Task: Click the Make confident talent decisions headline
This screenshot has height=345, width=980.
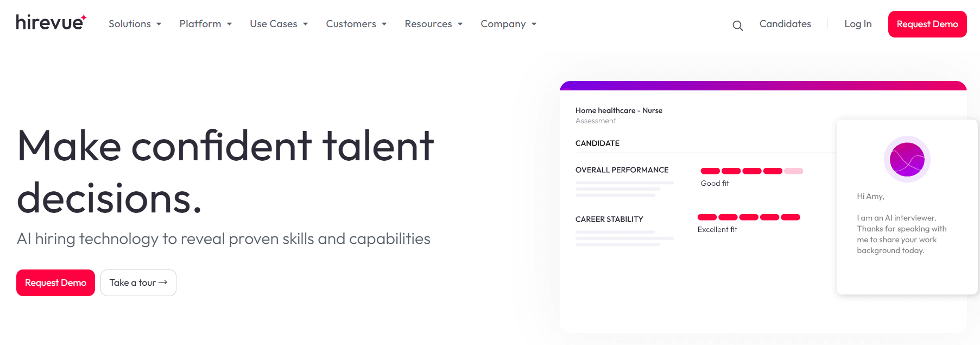Action: tap(225, 172)
